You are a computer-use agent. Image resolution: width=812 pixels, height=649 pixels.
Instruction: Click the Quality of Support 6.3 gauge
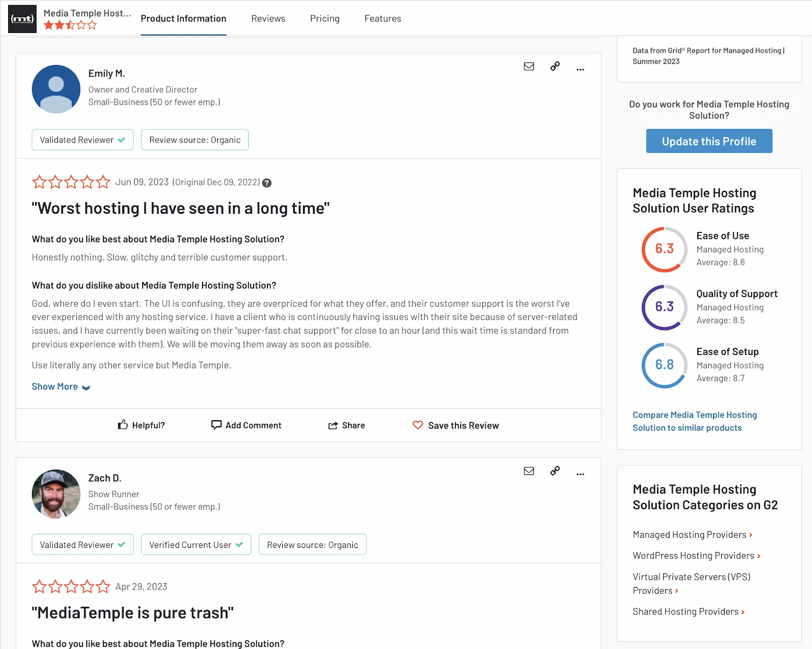(664, 307)
